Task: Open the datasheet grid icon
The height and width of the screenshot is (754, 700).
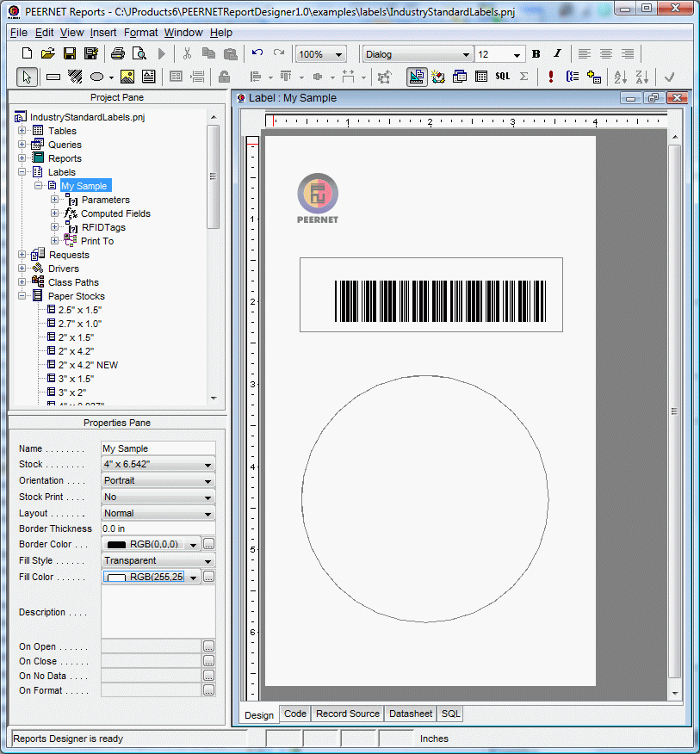Action: [x=481, y=77]
